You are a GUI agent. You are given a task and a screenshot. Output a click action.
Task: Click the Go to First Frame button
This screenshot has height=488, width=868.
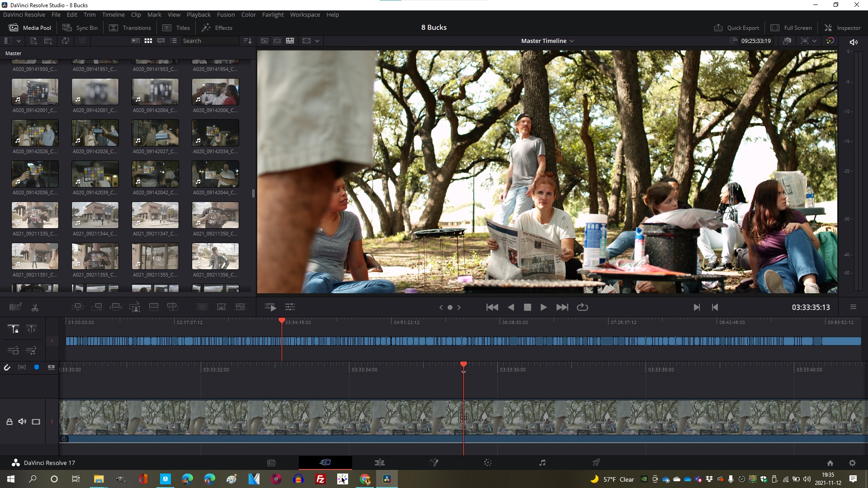click(492, 307)
